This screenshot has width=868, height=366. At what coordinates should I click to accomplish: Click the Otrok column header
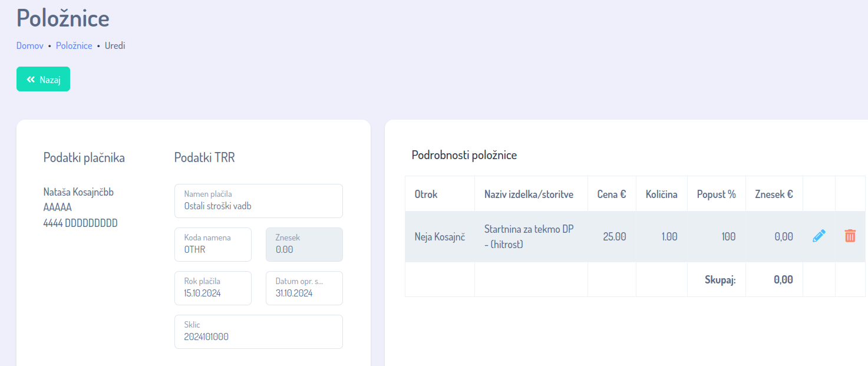[426, 194]
